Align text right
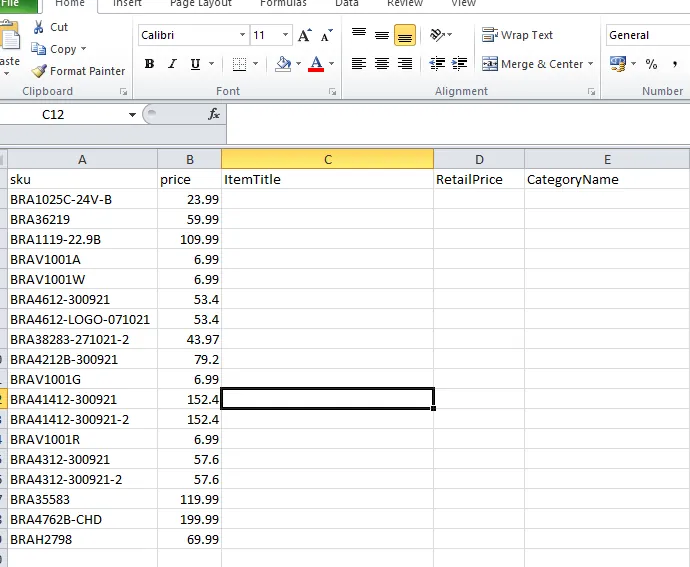Image resolution: width=690 pixels, height=567 pixels. pos(405,64)
